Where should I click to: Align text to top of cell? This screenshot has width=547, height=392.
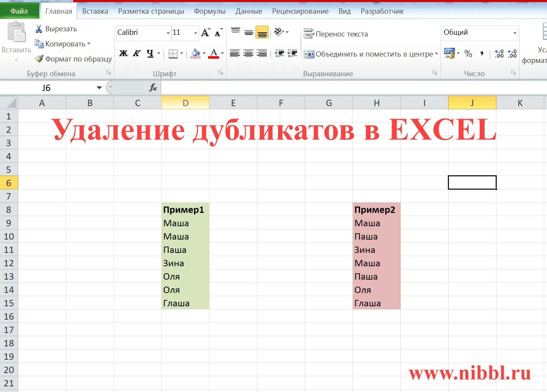click(236, 32)
